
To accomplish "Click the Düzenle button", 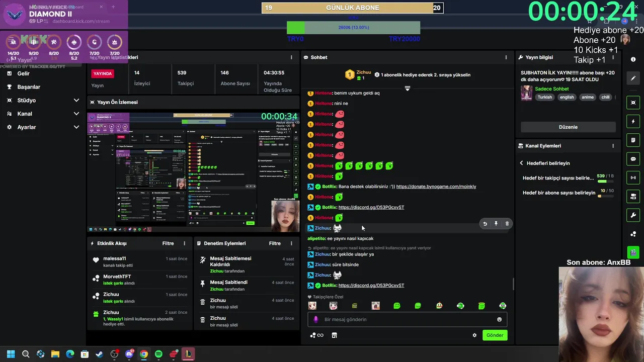I will [x=568, y=127].
